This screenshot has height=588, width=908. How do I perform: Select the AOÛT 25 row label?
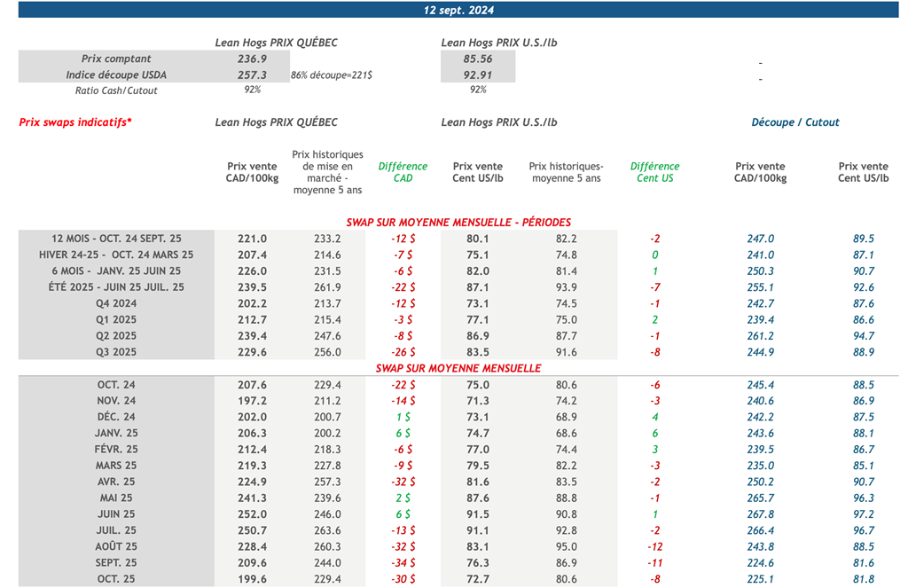(x=116, y=546)
